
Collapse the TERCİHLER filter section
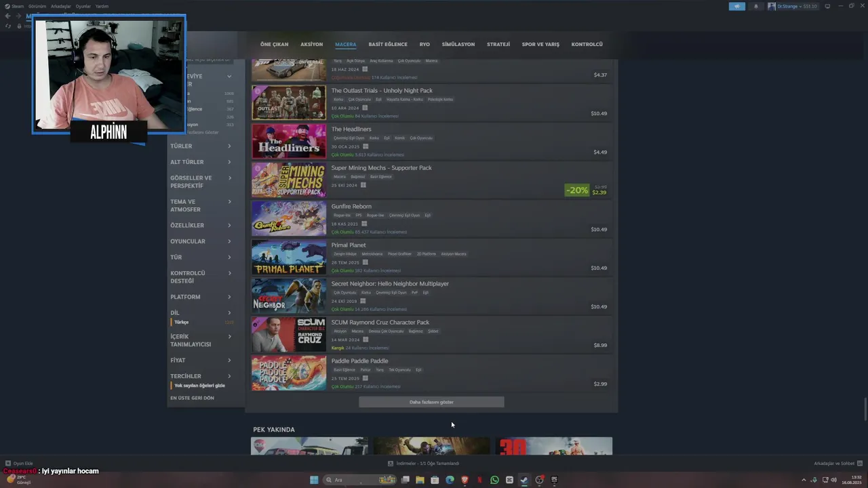(x=201, y=376)
